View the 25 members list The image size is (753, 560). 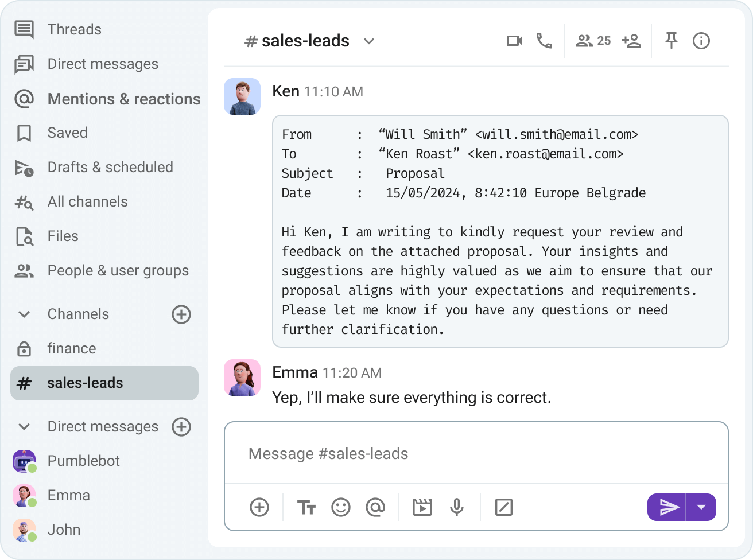pyautogui.click(x=593, y=41)
